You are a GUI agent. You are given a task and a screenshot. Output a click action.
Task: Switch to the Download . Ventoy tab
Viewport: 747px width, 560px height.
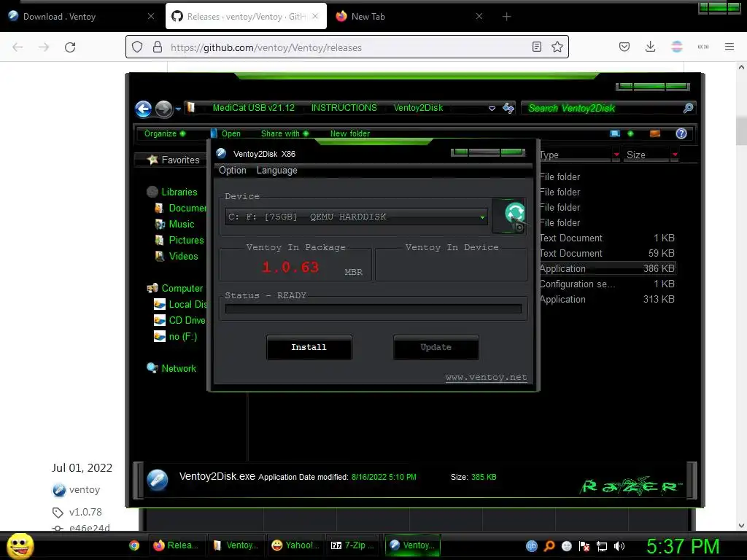pos(81,17)
